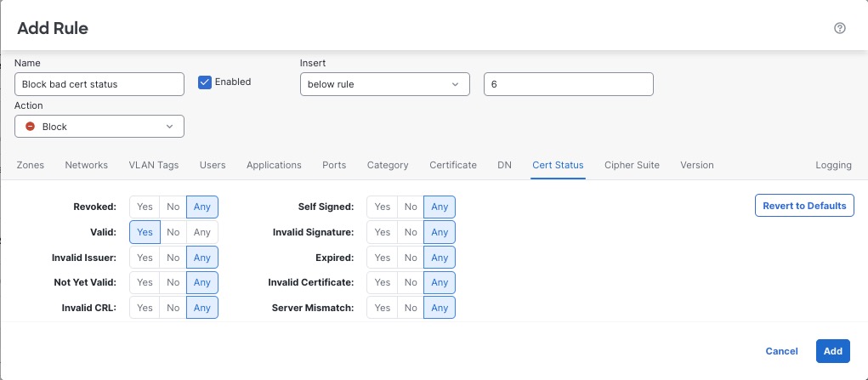Set Invalid Issuer to No
This screenshot has height=380, width=868.
[x=173, y=258]
